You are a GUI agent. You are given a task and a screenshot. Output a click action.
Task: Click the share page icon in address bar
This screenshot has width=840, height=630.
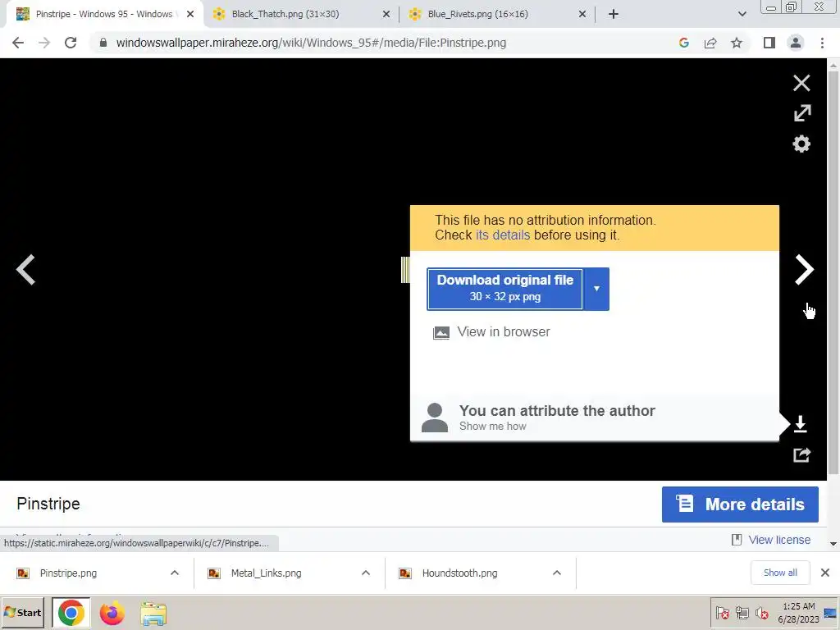pos(710,43)
